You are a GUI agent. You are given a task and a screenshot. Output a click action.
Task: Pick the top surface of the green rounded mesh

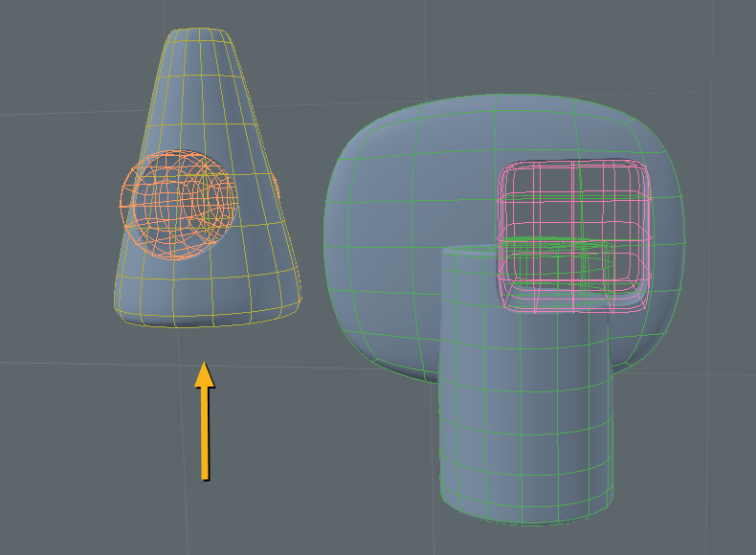498,113
